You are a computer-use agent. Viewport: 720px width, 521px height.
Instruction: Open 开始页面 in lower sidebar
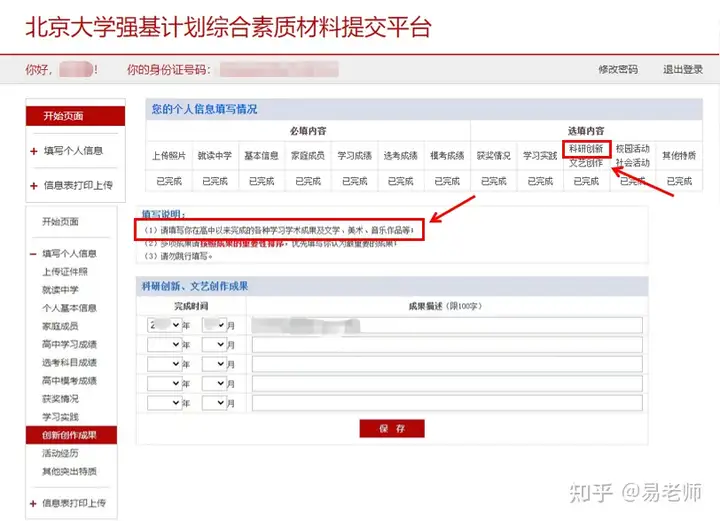coord(60,222)
